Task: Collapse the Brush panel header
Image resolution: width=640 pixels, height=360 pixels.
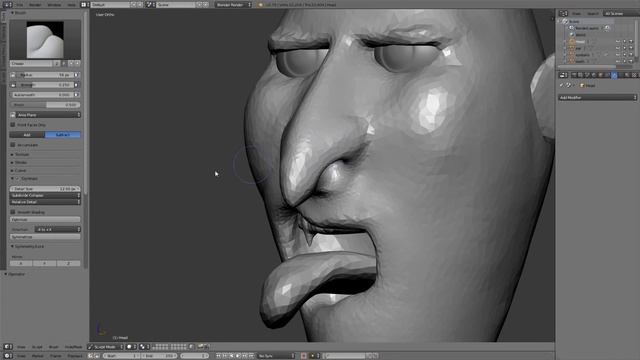Action: [19, 13]
